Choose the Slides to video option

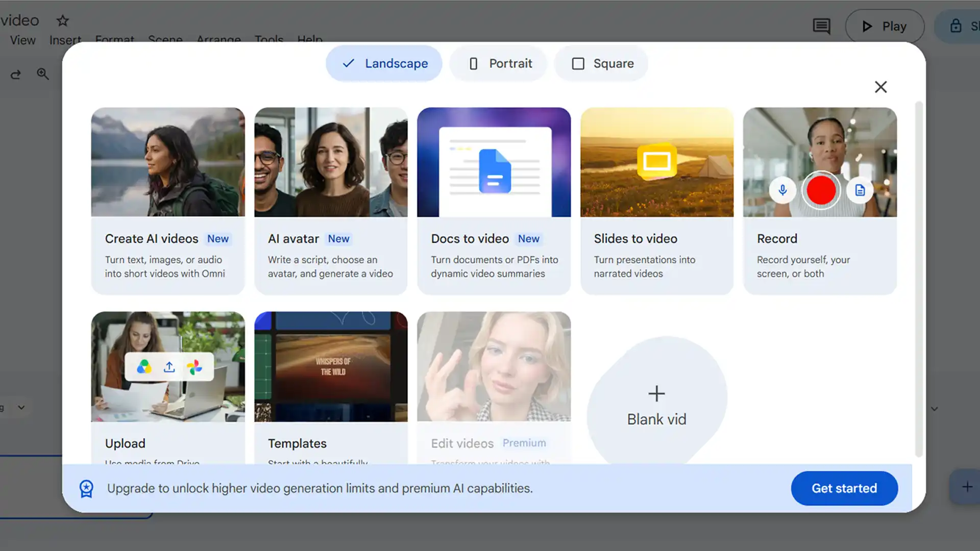pos(657,201)
